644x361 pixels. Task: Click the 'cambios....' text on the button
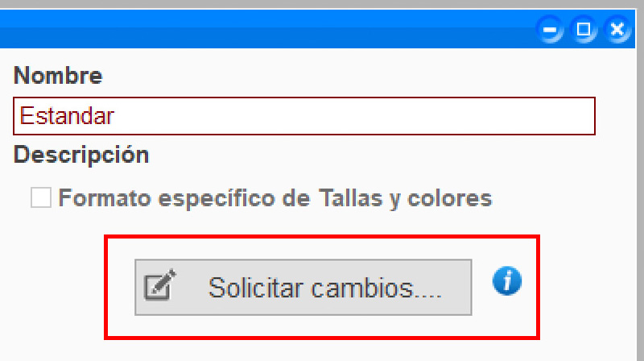coord(382,288)
